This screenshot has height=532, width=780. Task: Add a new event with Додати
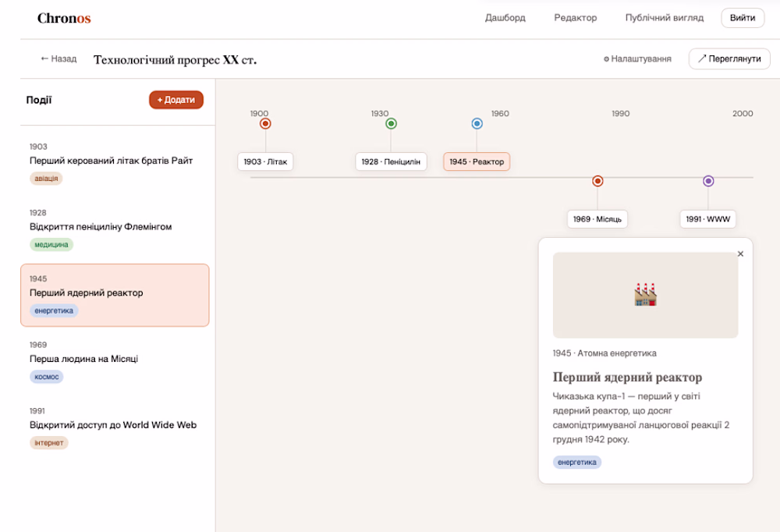(176, 100)
